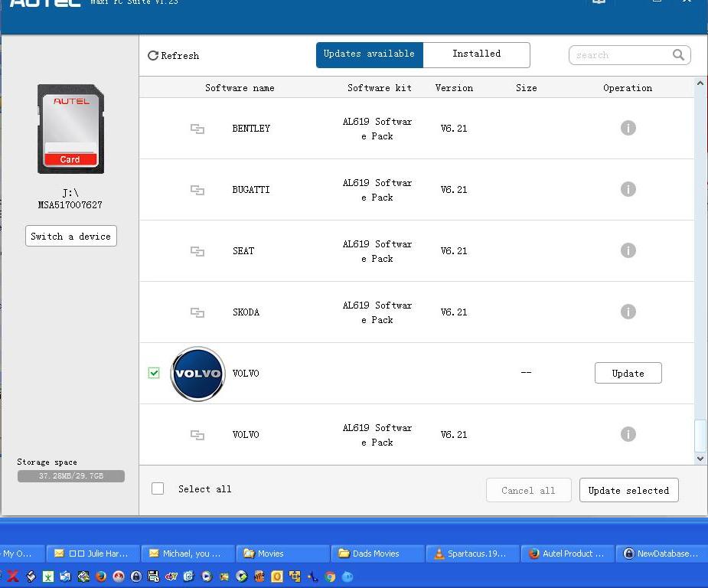Click the SKODA row info icon

click(x=628, y=312)
